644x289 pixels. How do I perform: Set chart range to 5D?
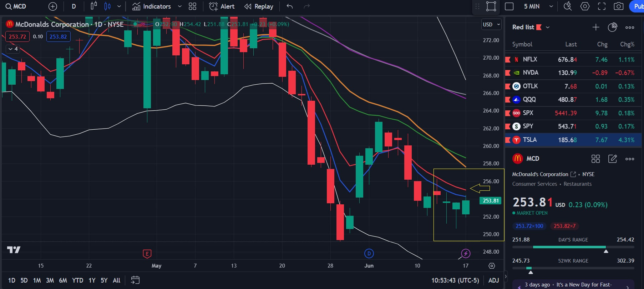[x=24, y=280]
